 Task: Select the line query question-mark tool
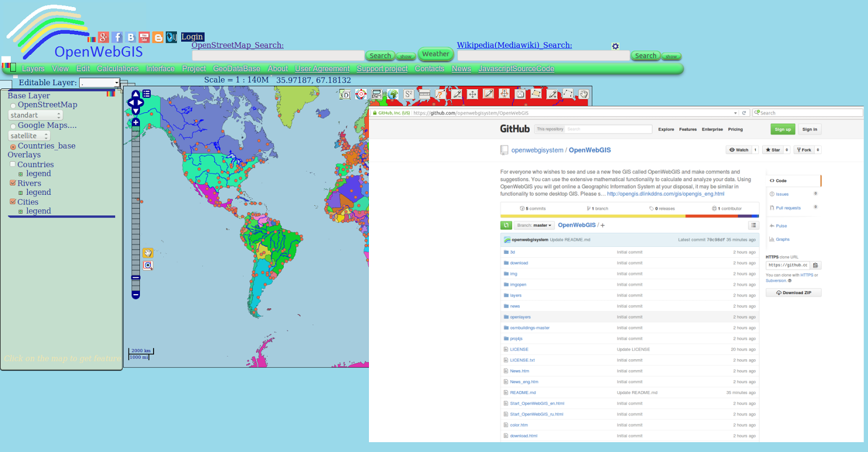tap(441, 94)
